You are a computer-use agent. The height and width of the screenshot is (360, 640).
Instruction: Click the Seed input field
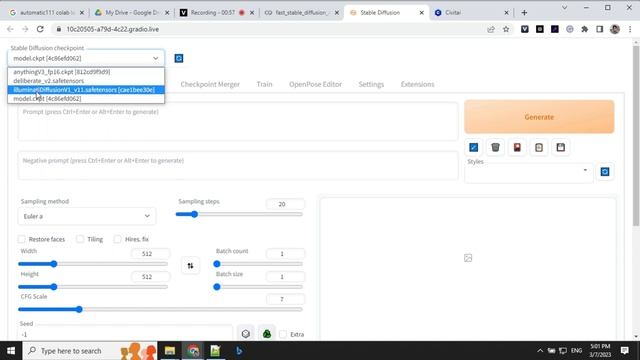126,334
